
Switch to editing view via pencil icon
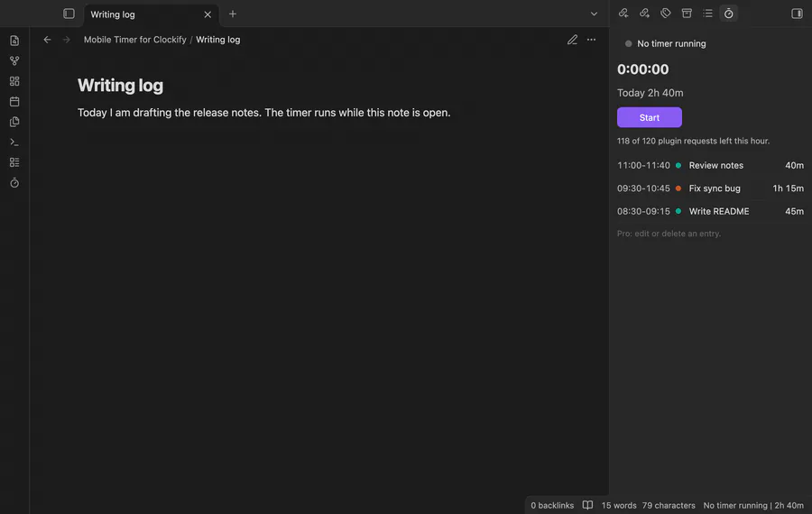572,40
